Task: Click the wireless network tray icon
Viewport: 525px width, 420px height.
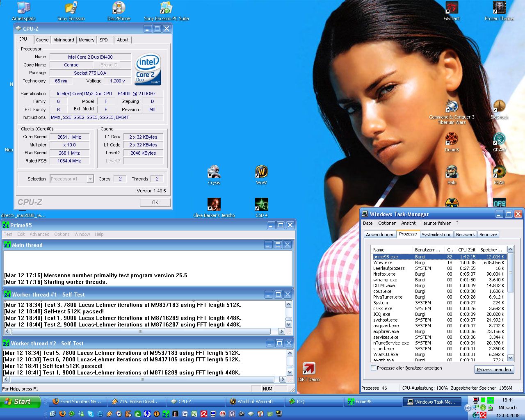Action: click(475, 407)
